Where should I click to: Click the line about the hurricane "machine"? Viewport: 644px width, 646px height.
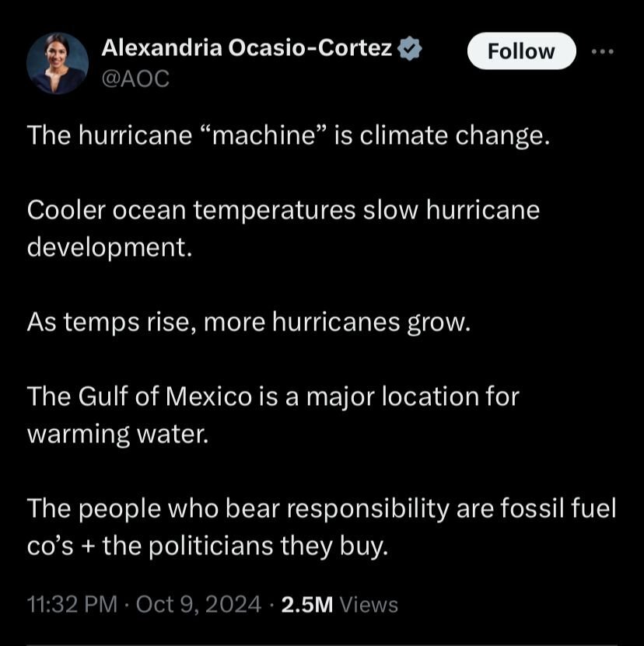tap(288, 136)
